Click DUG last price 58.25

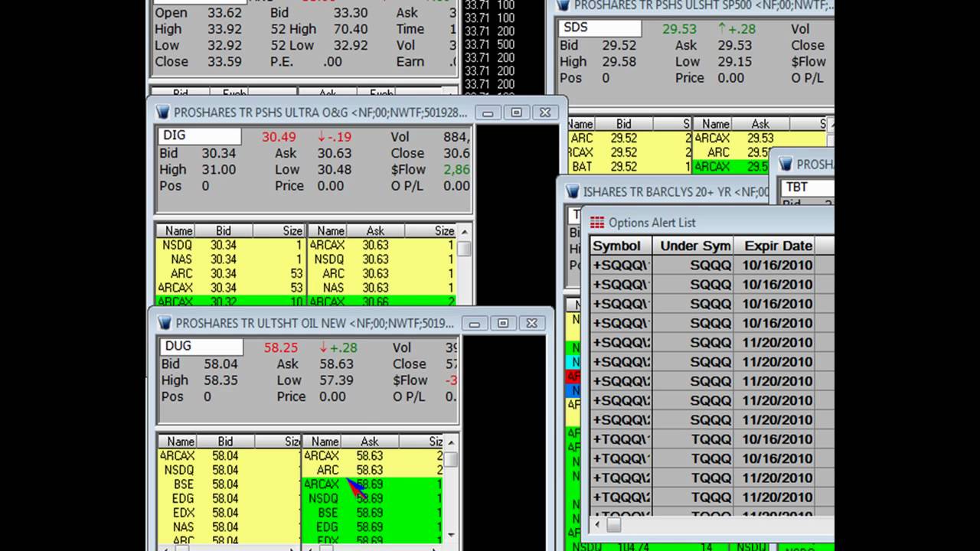(x=281, y=347)
